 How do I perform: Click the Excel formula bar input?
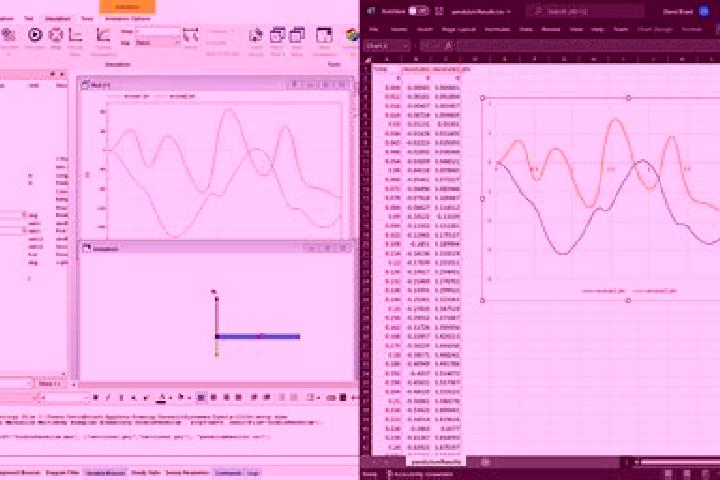pyautogui.click(x=588, y=45)
